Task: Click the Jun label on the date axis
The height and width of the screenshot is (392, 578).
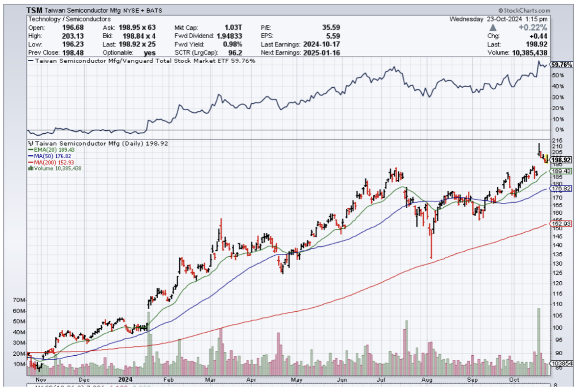Action: pos(342,380)
